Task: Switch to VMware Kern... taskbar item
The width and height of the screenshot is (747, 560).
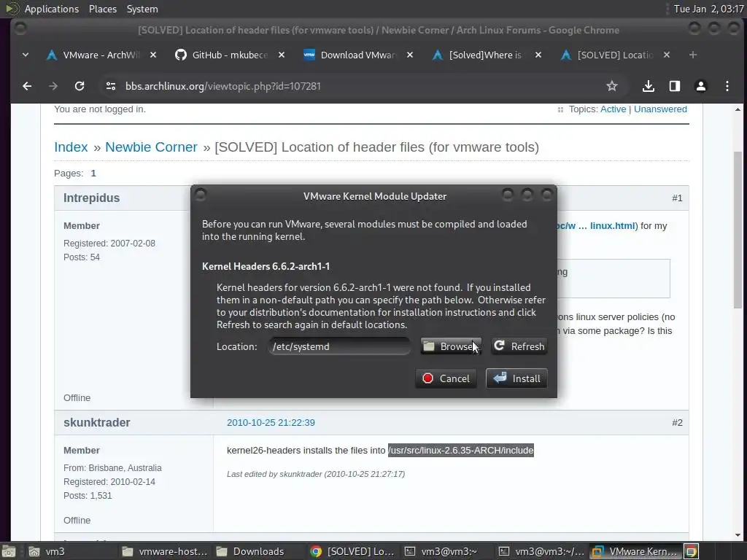Action: coord(636,551)
